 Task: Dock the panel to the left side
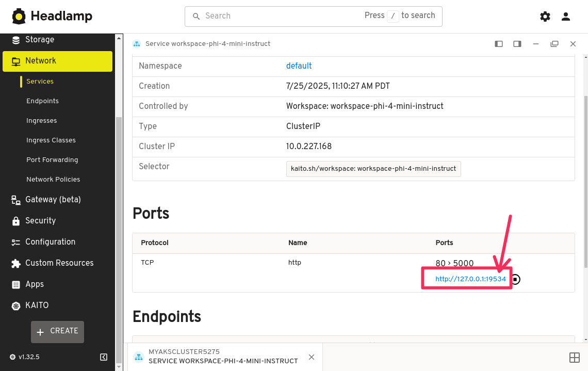pos(499,44)
